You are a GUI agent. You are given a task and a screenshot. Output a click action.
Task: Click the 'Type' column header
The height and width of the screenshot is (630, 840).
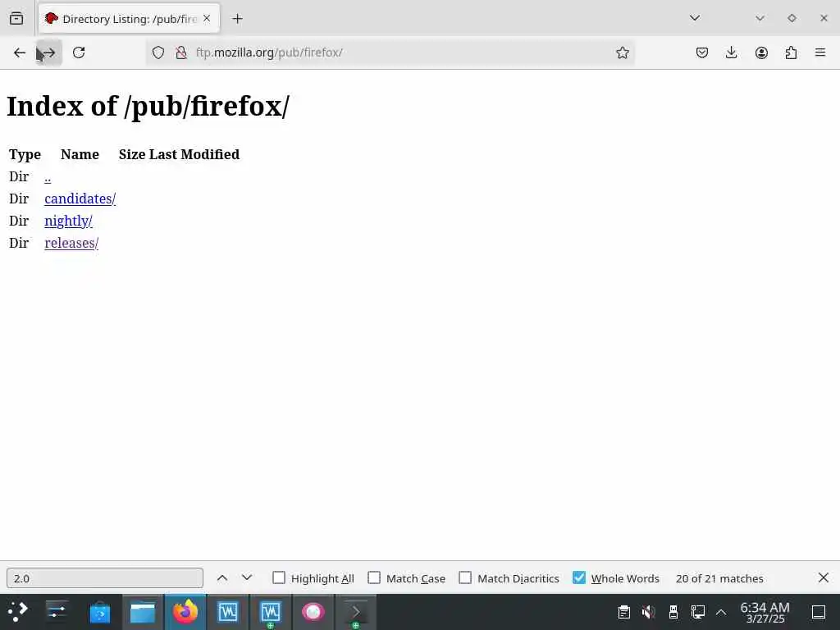click(x=25, y=154)
